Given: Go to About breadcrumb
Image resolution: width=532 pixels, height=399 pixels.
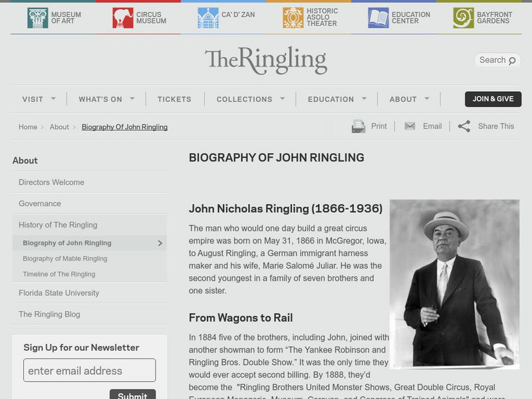Looking at the screenshot, I should click(59, 127).
